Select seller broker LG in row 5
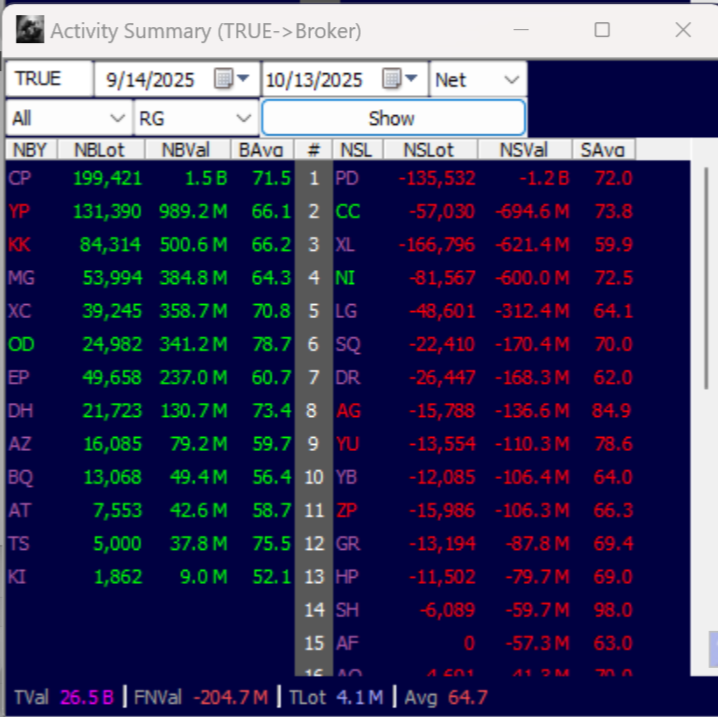 [x=346, y=311]
